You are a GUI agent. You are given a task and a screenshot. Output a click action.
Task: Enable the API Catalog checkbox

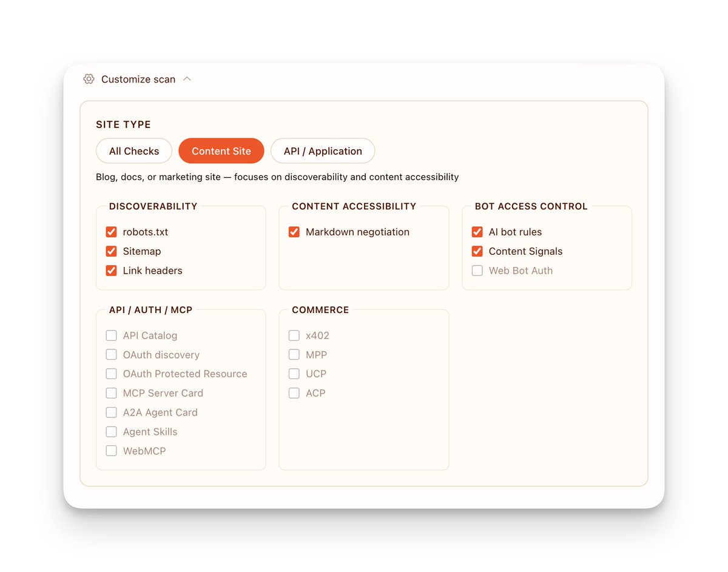[111, 335]
